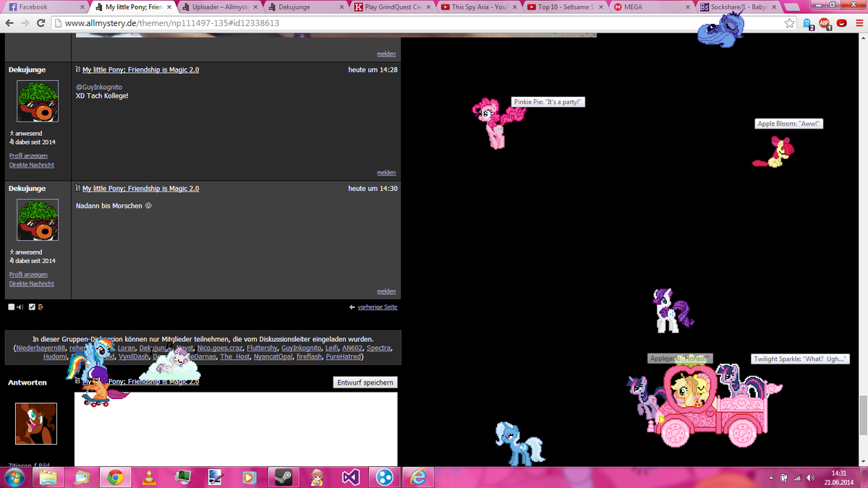Image resolution: width=868 pixels, height=488 pixels.
Task: Open Windows Media Player style taskbar icon
Action: tap(248, 477)
